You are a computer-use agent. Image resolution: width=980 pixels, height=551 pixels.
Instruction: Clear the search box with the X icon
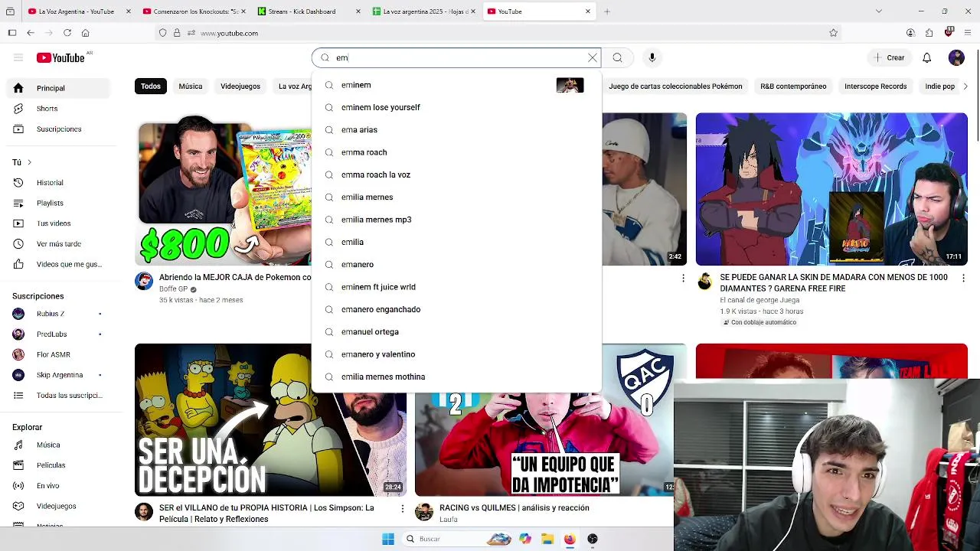pyautogui.click(x=593, y=57)
